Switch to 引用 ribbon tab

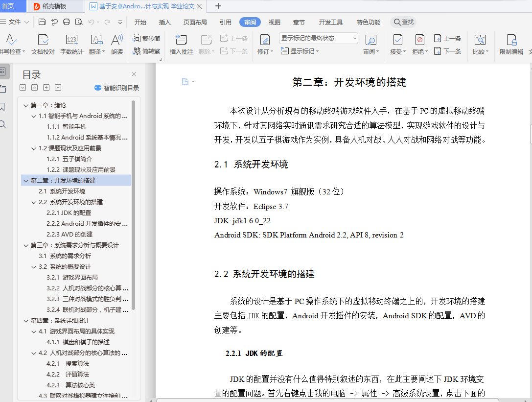pyautogui.click(x=225, y=22)
